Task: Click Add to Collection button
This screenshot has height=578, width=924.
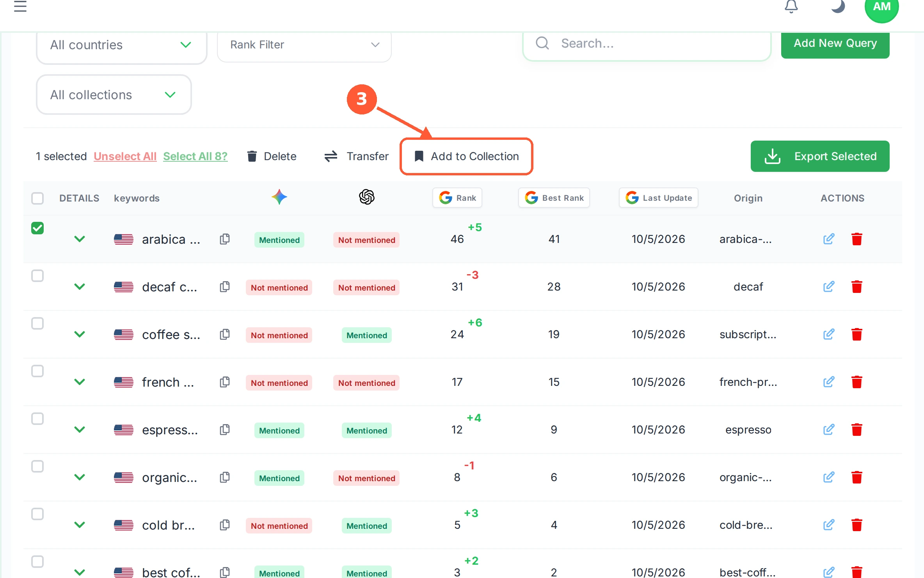Action: point(467,156)
